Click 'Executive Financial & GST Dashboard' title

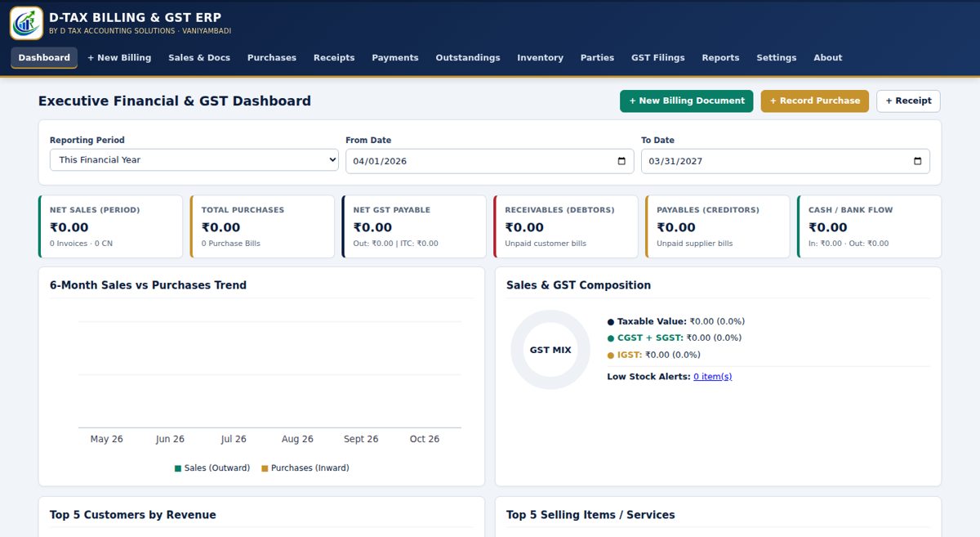click(x=175, y=101)
